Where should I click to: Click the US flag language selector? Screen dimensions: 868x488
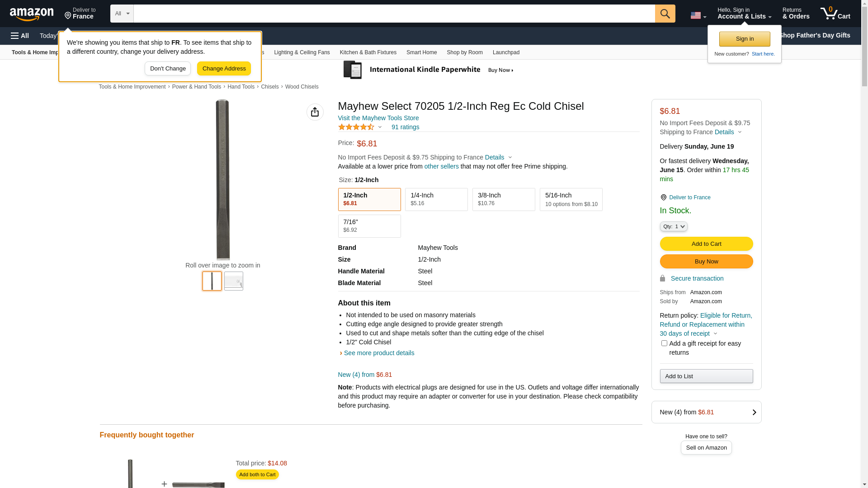click(x=698, y=15)
